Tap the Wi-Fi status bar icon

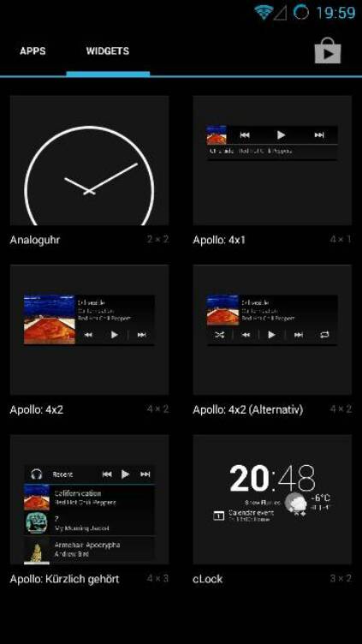pyautogui.click(x=263, y=12)
